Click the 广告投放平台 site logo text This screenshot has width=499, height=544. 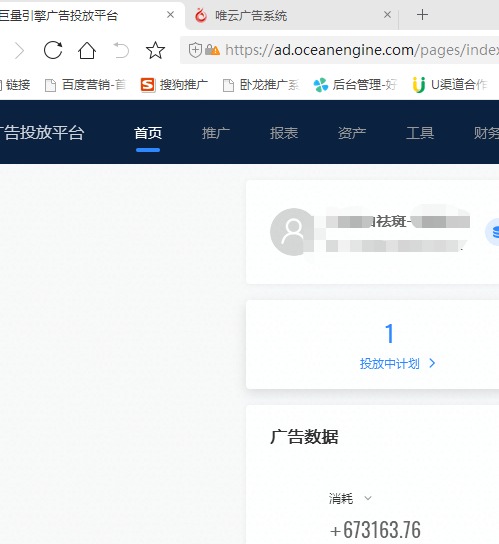tap(42, 133)
